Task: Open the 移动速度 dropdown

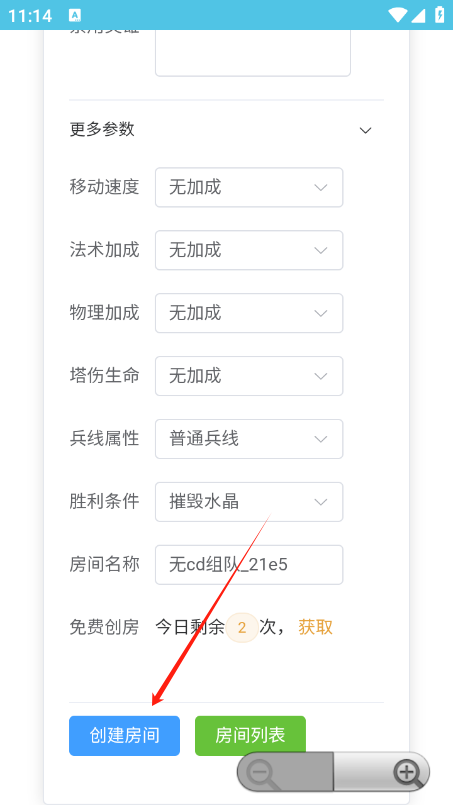Action: [x=249, y=187]
